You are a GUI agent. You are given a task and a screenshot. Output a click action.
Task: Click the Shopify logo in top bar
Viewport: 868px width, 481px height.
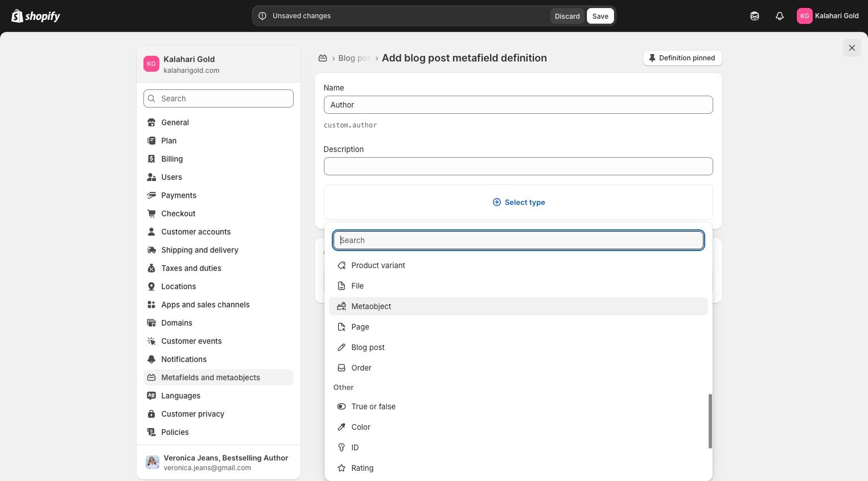(x=36, y=16)
